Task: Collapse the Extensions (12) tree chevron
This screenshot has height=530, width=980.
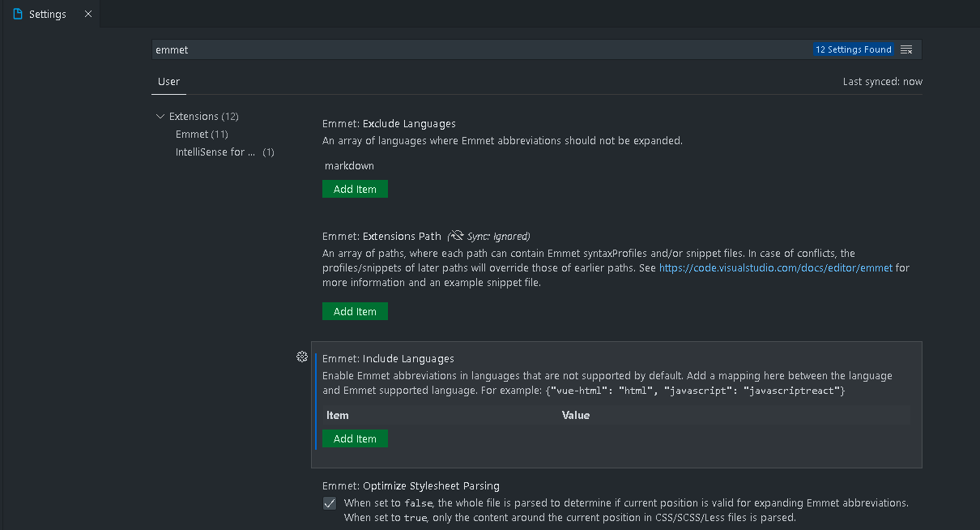Action: coord(160,117)
